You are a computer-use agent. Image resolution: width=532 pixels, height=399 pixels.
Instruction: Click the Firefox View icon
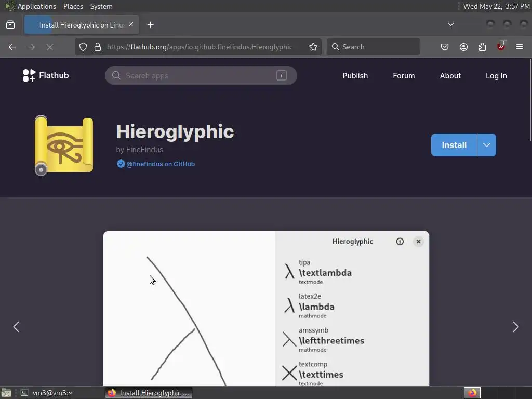(x=10, y=25)
